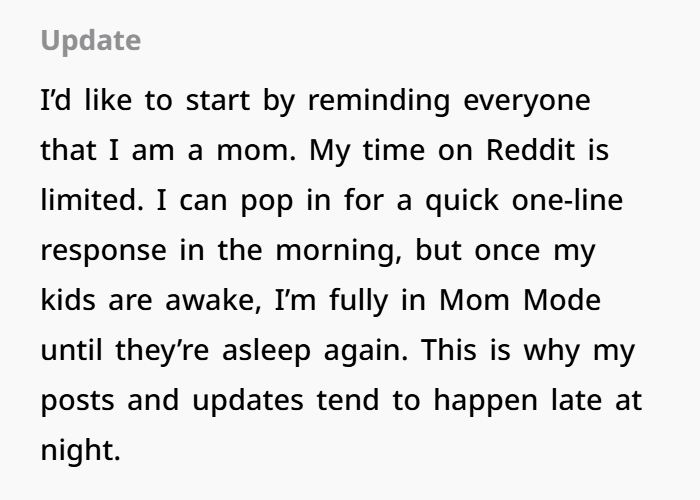700x500 pixels.
Task: Click the word mom. in second line
Action: pyautogui.click(x=256, y=151)
